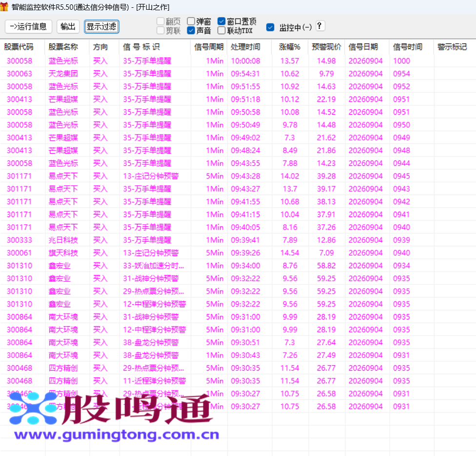
Task: Sort by 股票名称 column header
Action: [x=63, y=47]
